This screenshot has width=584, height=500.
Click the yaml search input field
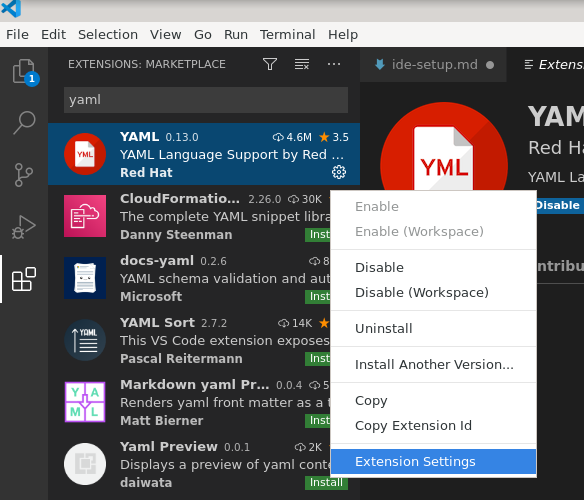point(206,100)
